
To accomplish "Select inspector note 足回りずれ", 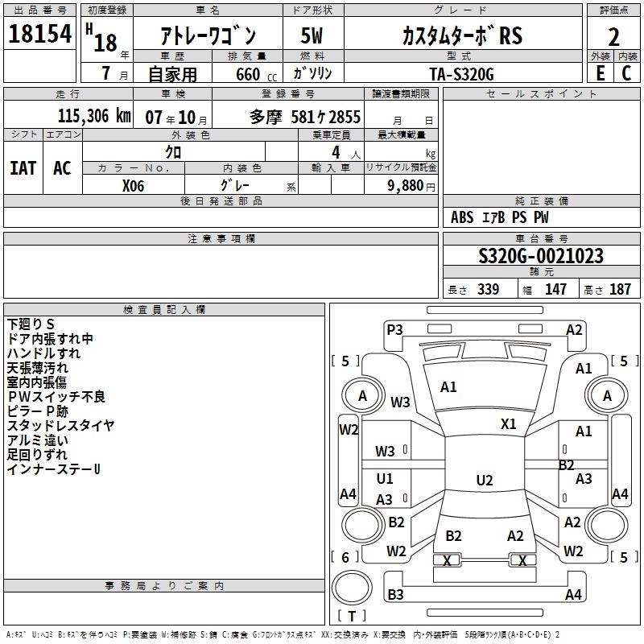I will pyautogui.click(x=37, y=455).
